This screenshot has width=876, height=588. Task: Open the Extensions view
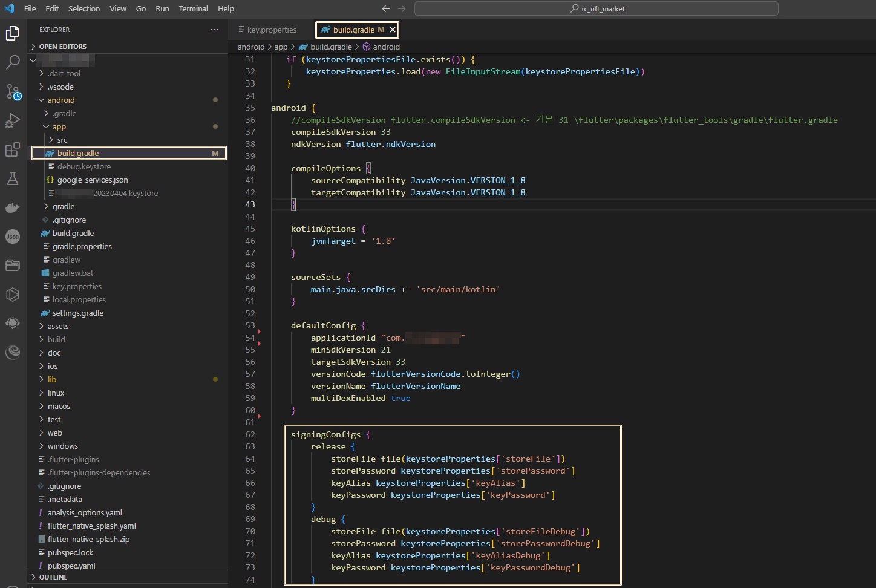coord(13,149)
